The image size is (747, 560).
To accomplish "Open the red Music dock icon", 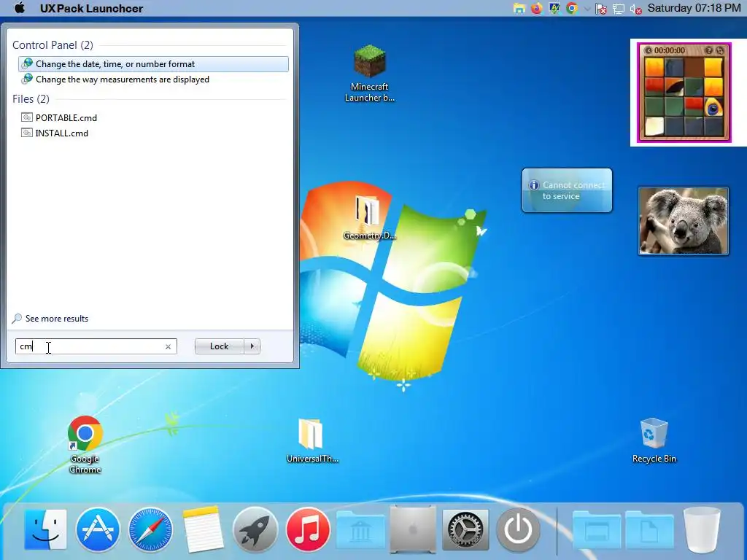I will tap(308, 529).
